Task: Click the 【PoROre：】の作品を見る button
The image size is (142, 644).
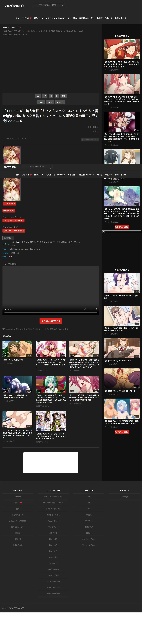Action: coord(13,231)
